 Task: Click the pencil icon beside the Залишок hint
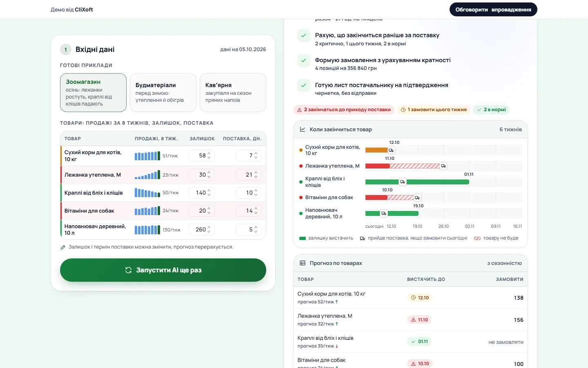coord(63,247)
